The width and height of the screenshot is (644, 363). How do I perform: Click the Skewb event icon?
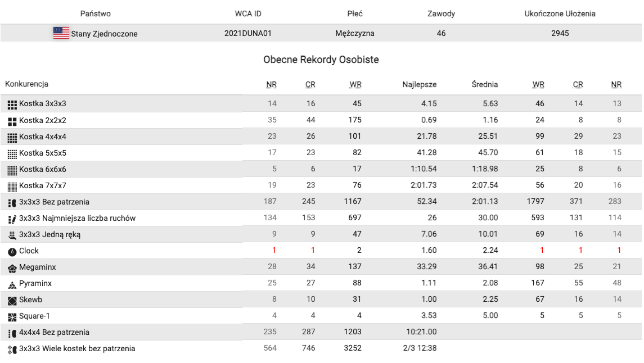12,300
